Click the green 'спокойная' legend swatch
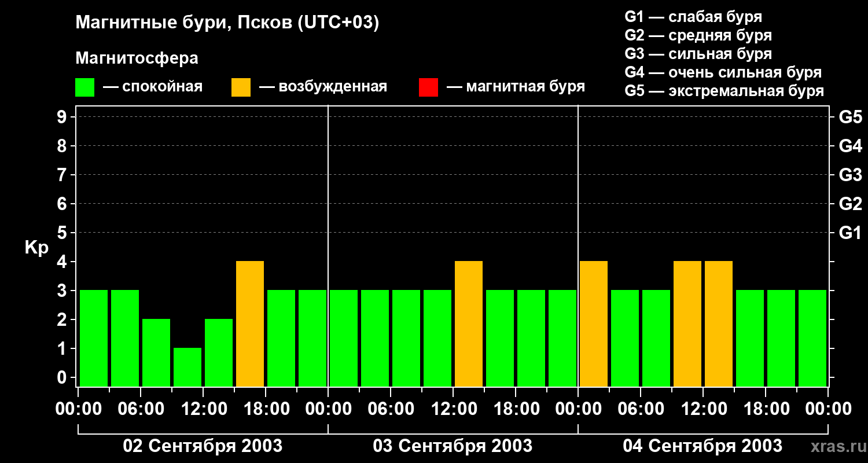The width and height of the screenshot is (868, 463). [x=85, y=87]
